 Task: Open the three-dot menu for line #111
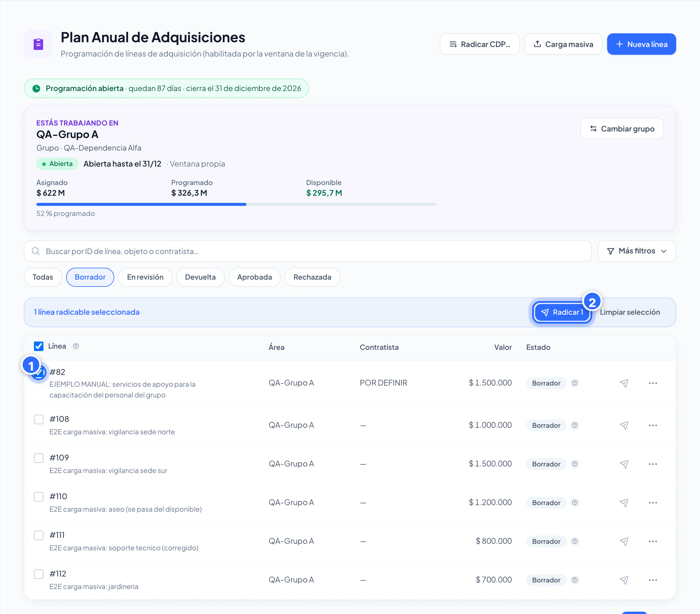tap(653, 541)
